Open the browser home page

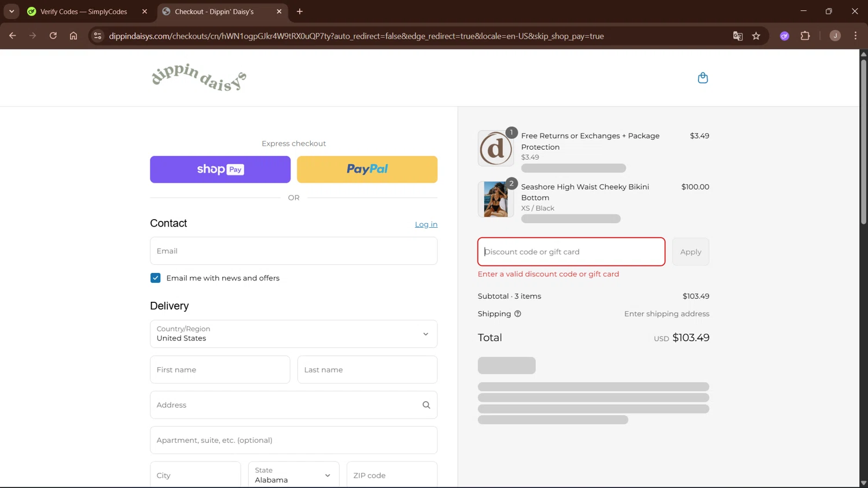click(73, 36)
